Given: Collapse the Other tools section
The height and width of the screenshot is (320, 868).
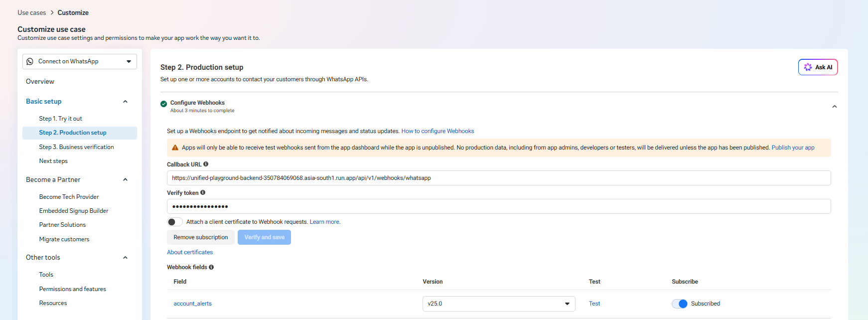Looking at the screenshot, I should pos(125,258).
